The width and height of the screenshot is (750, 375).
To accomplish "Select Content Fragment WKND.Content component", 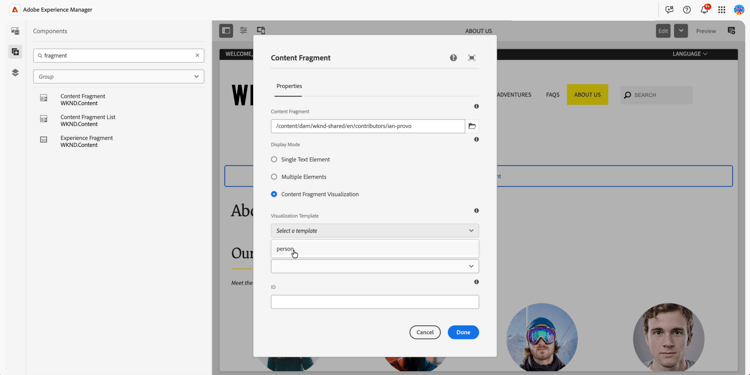I will tap(119, 99).
